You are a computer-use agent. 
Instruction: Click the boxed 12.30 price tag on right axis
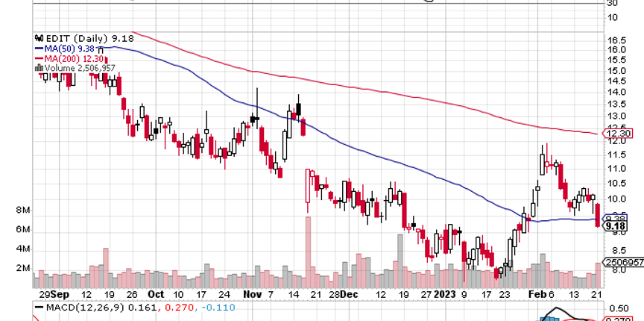623,134
